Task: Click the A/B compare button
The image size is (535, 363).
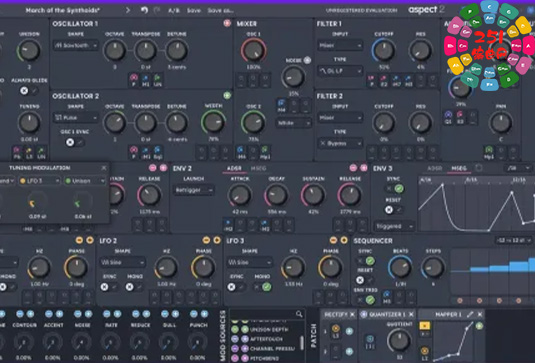Action: click(x=174, y=11)
